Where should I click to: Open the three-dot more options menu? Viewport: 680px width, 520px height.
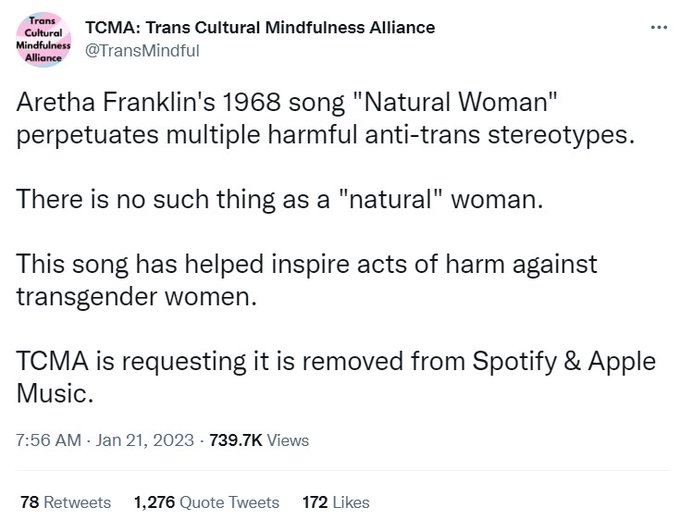pos(659,27)
